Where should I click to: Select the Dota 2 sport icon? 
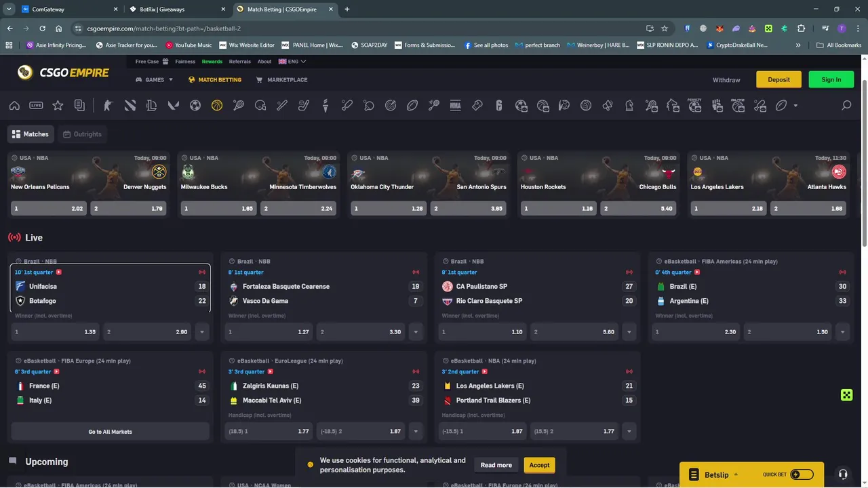tap(130, 106)
